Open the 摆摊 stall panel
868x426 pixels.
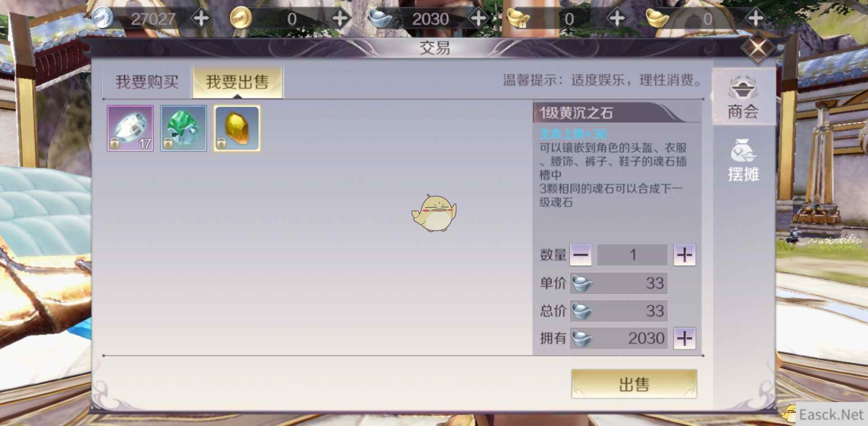pos(743,160)
